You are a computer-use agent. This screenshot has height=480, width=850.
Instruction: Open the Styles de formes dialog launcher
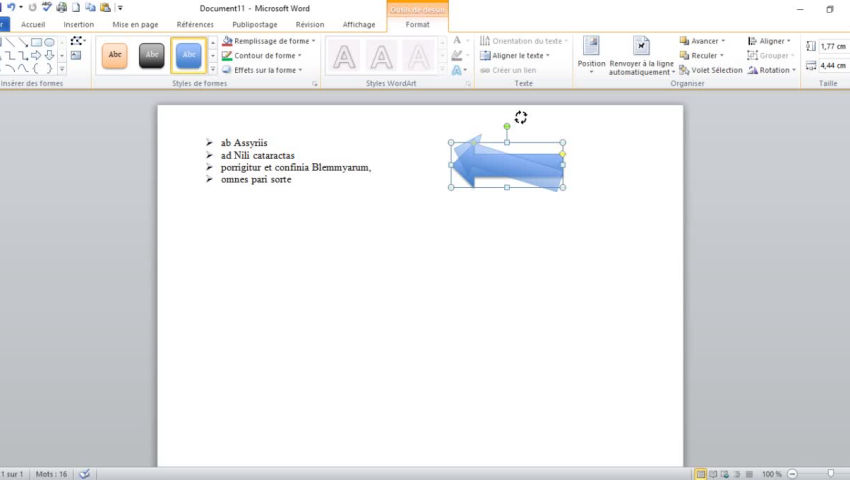[315, 85]
